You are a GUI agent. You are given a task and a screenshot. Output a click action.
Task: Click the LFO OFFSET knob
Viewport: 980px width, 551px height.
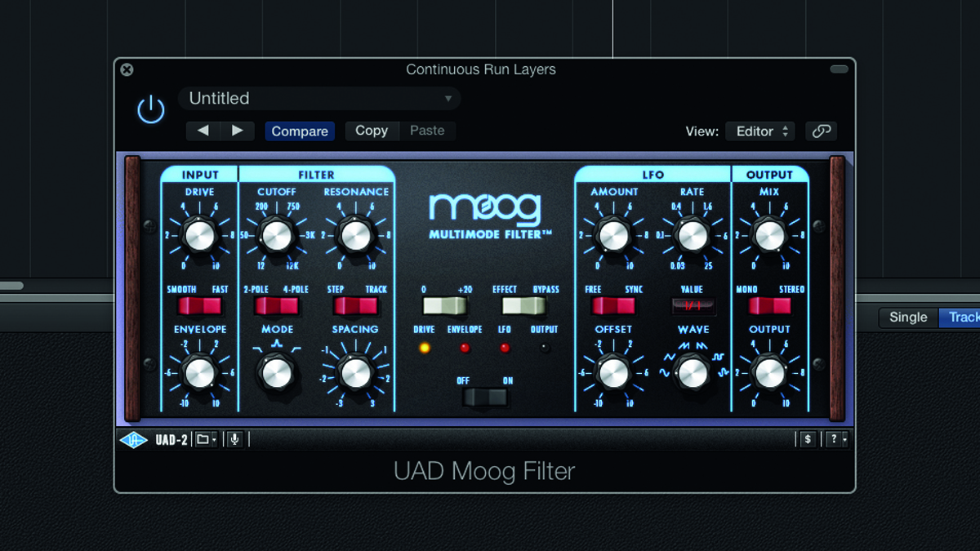pos(613,372)
